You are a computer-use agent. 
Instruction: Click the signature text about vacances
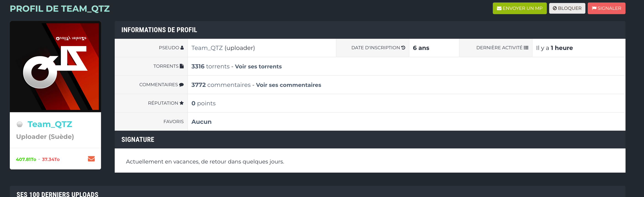(x=205, y=161)
